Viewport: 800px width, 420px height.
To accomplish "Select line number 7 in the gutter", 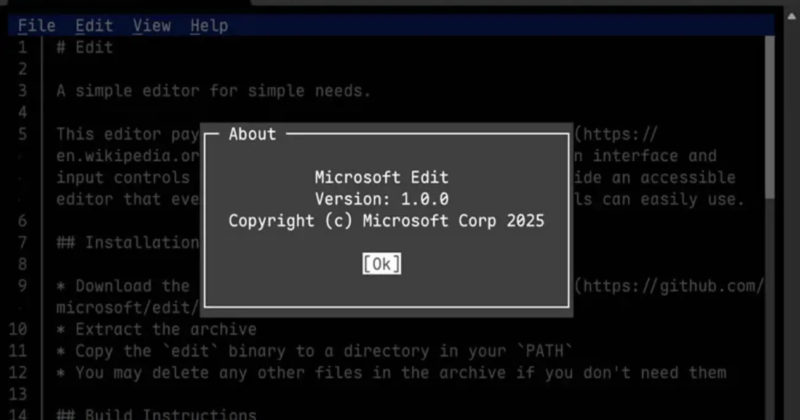I will click(22, 243).
